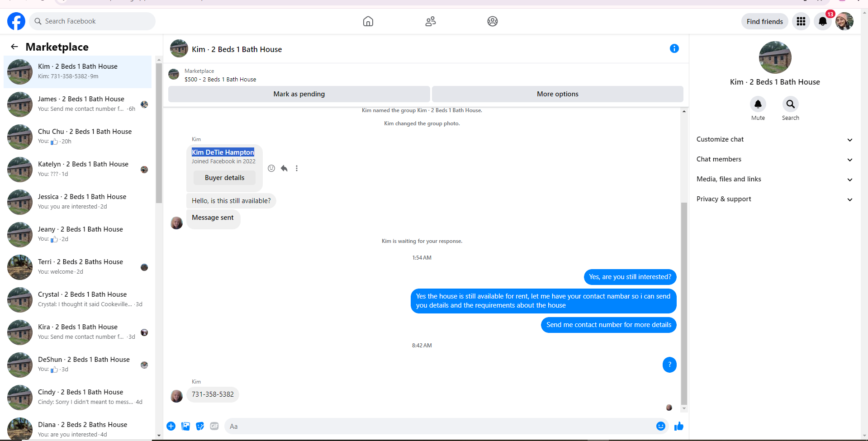The width and height of the screenshot is (868, 441).
Task: Open Buyer details
Action: point(224,178)
